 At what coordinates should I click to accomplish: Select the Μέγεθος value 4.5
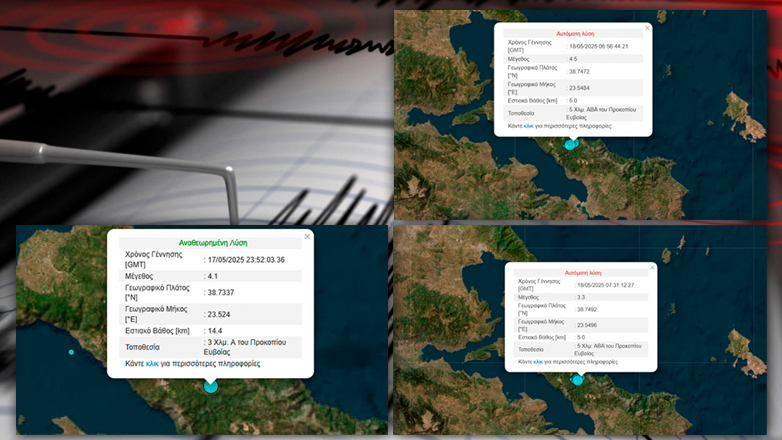click(574, 59)
